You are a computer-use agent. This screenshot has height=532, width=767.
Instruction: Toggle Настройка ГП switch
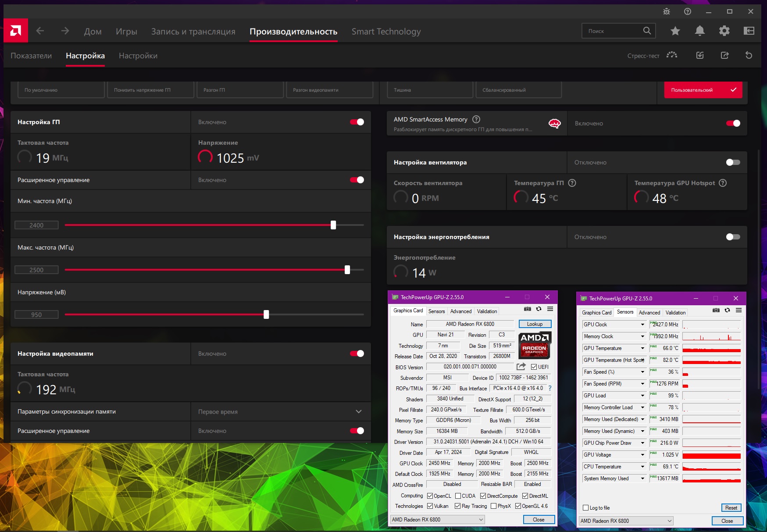coord(357,122)
